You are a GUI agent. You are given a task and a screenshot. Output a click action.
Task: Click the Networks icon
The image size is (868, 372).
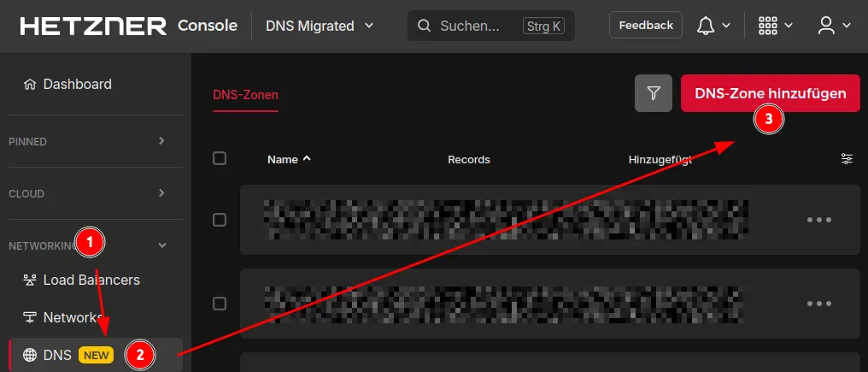[30, 317]
